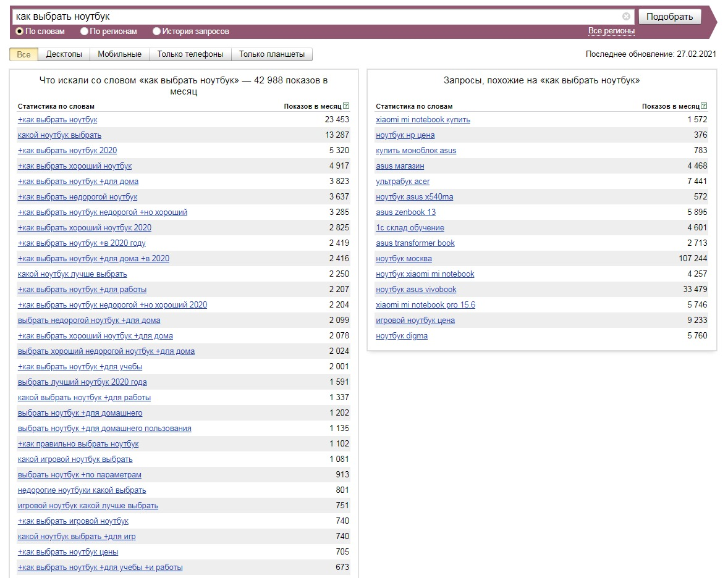Open '+как выбрать недорогой ноутбук' link
The width and height of the screenshot is (728, 578).
[77, 197]
